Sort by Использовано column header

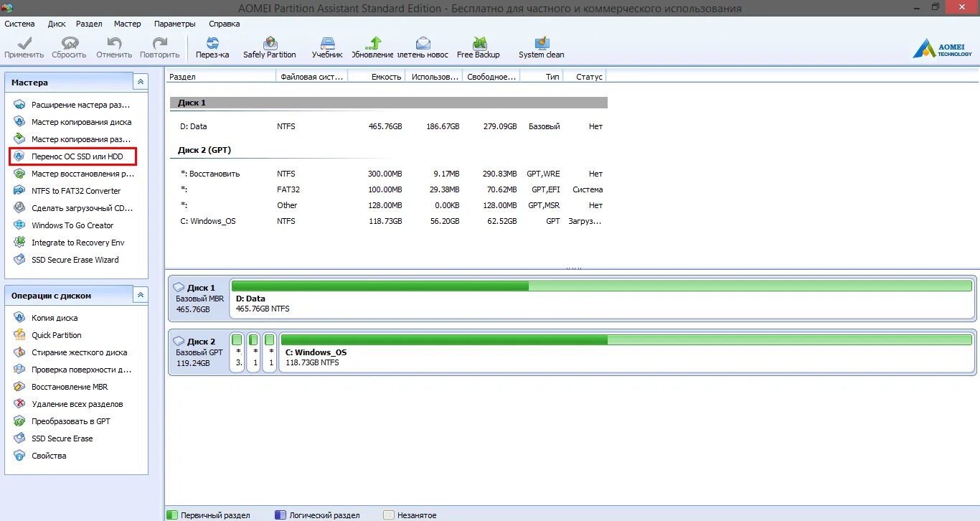point(434,76)
